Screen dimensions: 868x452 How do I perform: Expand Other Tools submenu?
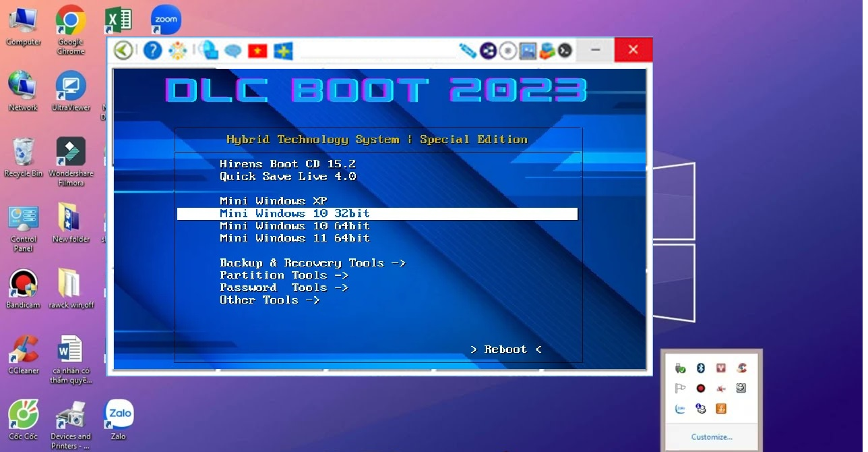[270, 300]
